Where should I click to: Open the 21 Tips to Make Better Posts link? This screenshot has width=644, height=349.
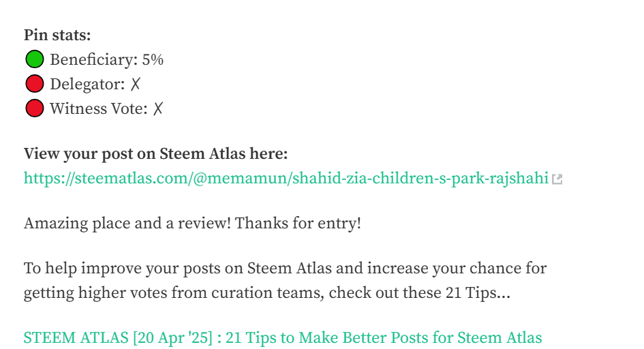pyautogui.click(x=283, y=337)
